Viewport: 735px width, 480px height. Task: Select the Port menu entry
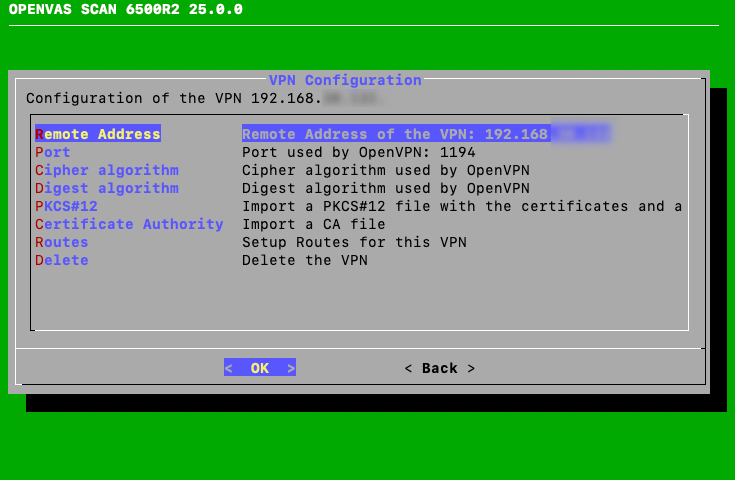53,152
